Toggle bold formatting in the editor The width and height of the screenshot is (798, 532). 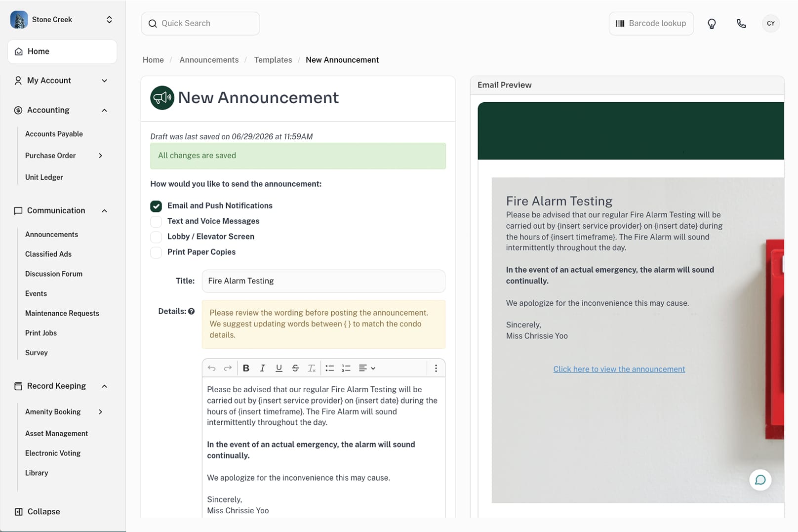(246, 368)
